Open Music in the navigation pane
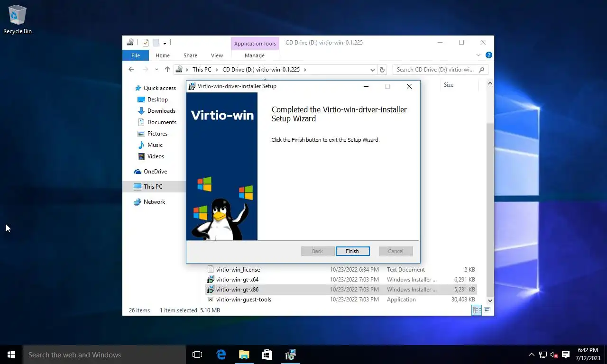The width and height of the screenshot is (607, 364). pyautogui.click(x=155, y=145)
